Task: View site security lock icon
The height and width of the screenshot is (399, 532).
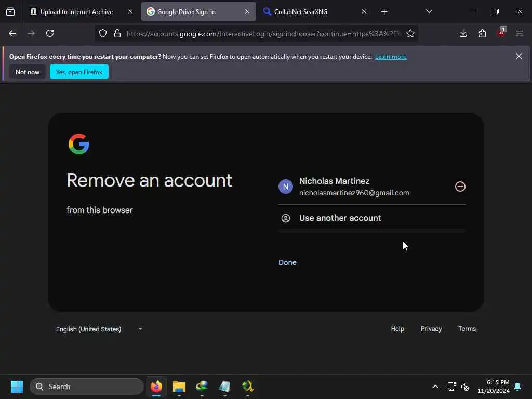Action: (x=117, y=33)
